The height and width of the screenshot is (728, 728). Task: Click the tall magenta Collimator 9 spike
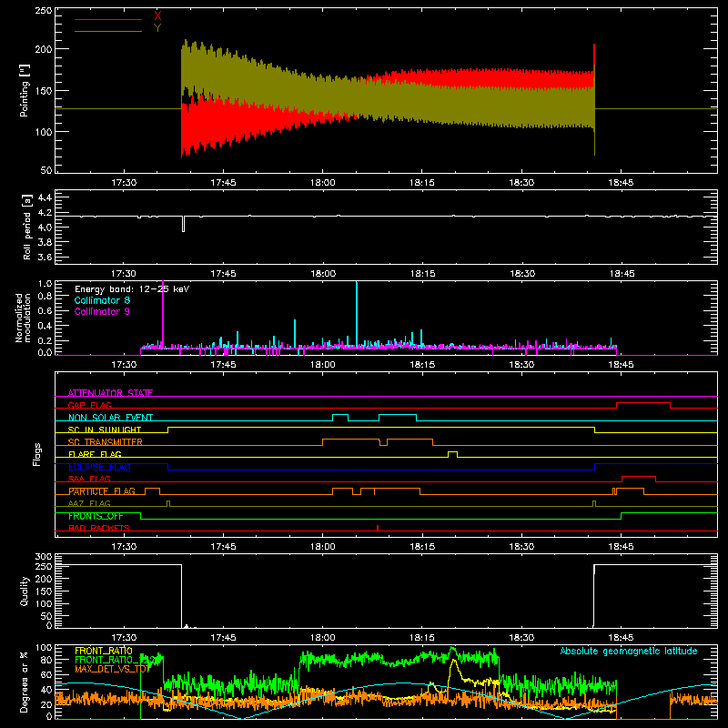coord(163,313)
